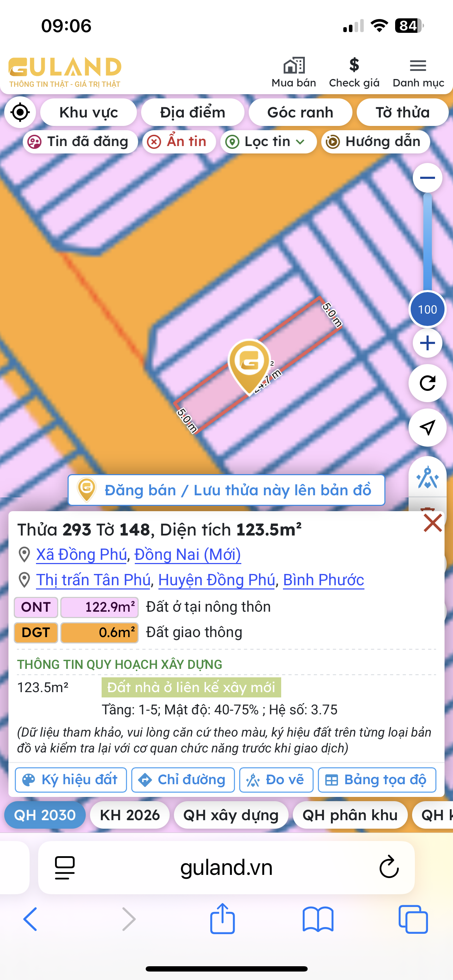Click Đo vẽ measure button
Image resolution: width=453 pixels, height=980 pixels.
point(276,780)
